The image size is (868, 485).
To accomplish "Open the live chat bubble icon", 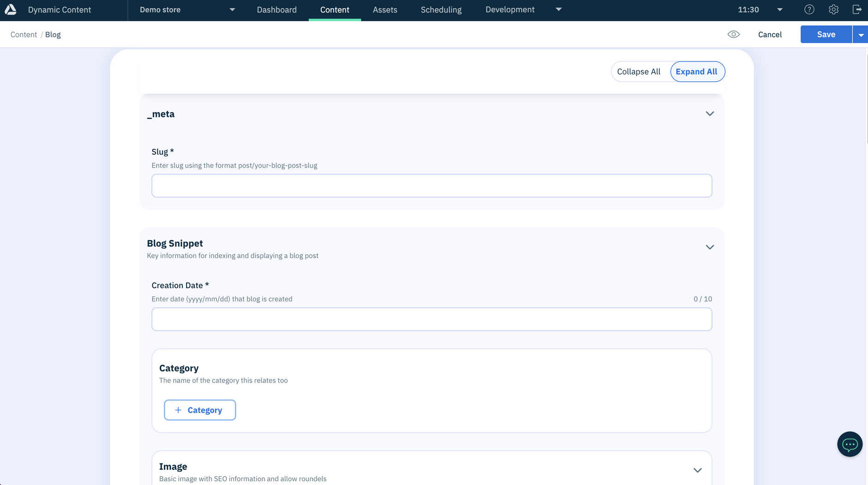I will click(x=850, y=444).
